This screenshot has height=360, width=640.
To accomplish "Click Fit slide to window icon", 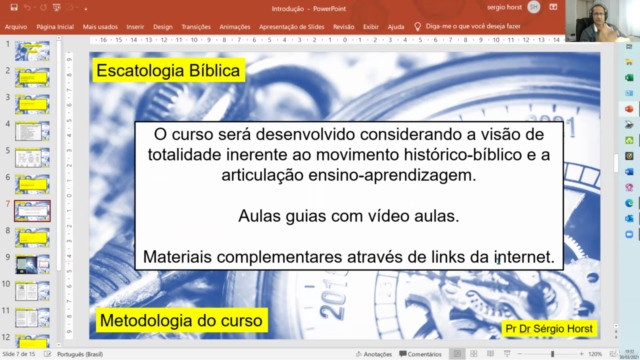I will [x=612, y=354].
